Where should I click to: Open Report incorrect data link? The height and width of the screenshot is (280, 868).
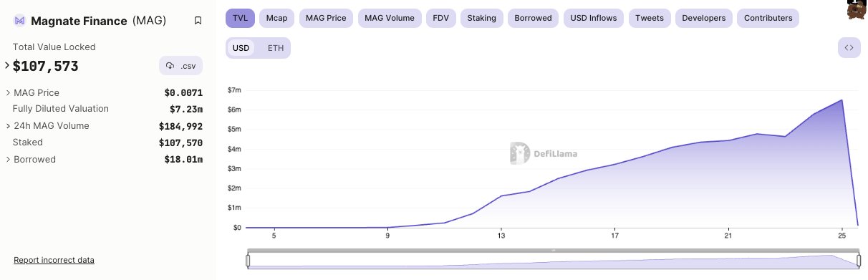click(x=54, y=260)
